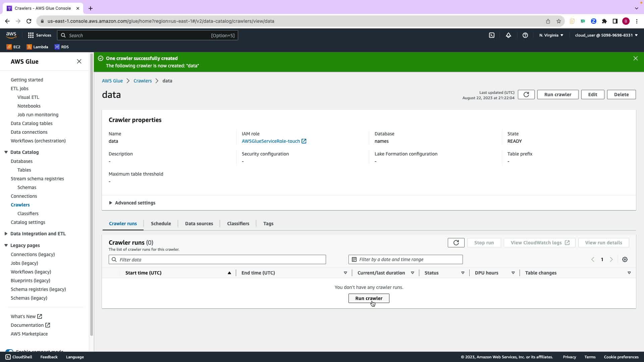Open the Services grid menu
The width and height of the screenshot is (644, 362).
pyautogui.click(x=31, y=35)
